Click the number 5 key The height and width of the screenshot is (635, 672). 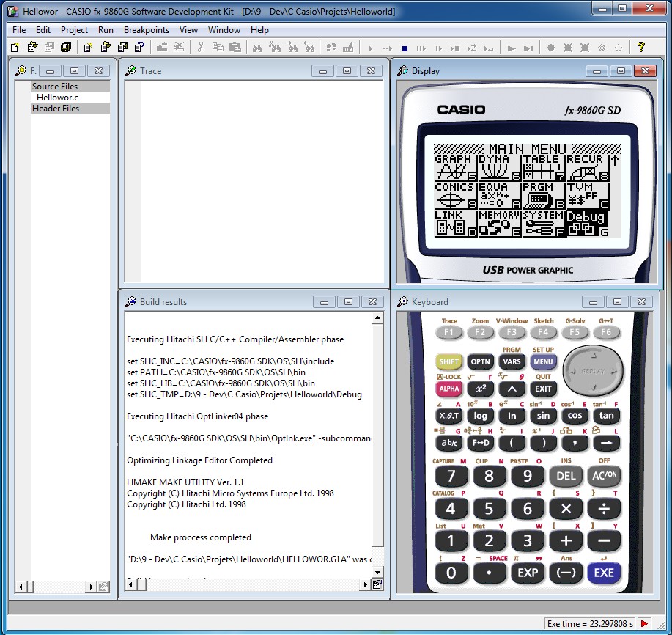click(x=489, y=509)
